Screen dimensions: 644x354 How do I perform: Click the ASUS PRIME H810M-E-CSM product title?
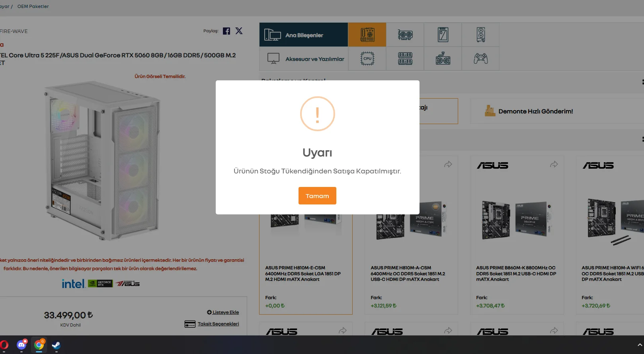(x=303, y=274)
